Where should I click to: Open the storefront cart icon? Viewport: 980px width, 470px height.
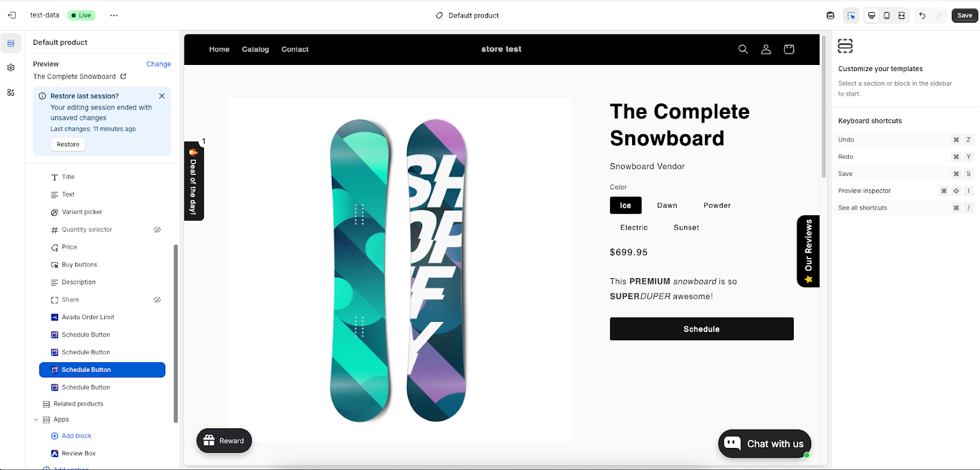[789, 49]
